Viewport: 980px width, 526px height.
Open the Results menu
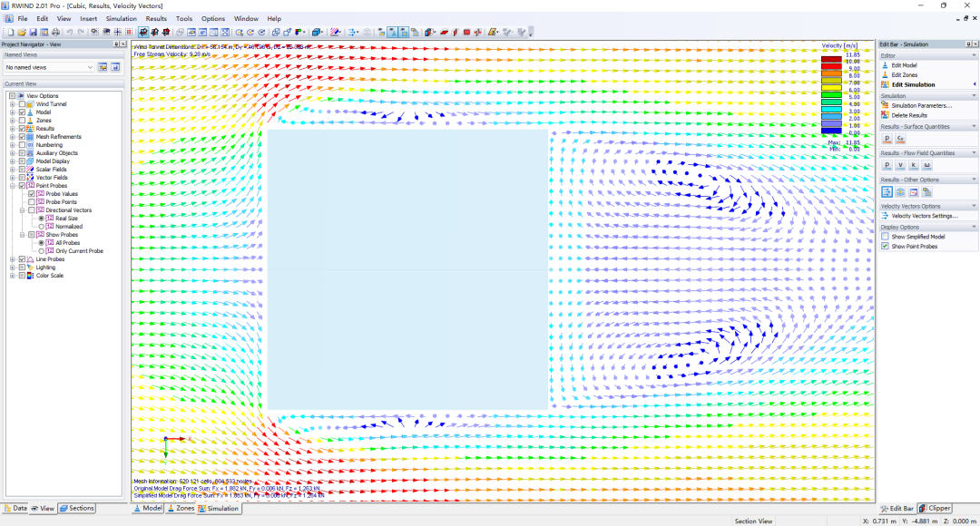click(156, 19)
